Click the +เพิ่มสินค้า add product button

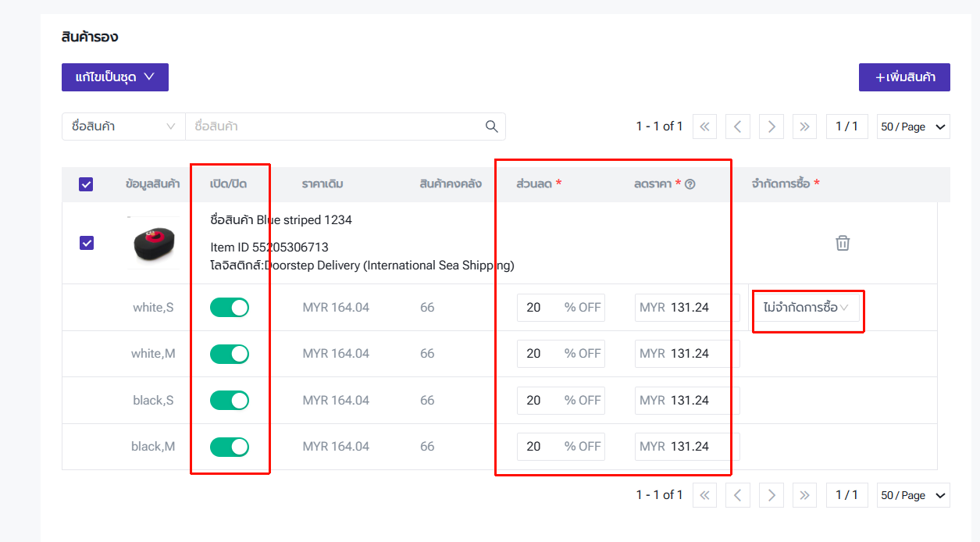904,77
